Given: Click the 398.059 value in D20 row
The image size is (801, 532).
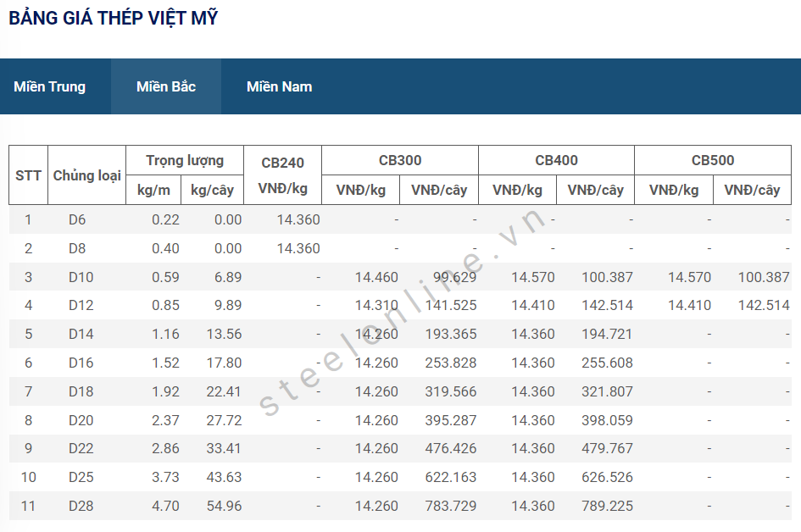Looking at the screenshot, I should [x=608, y=421].
